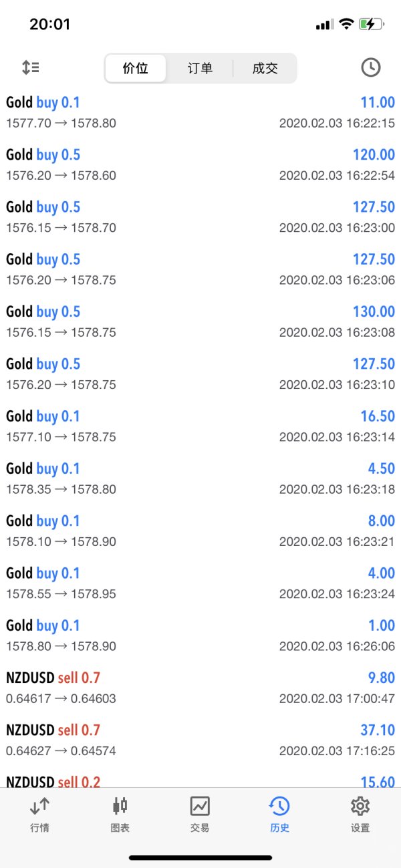Image resolution: width=401 pixels, height=868 pixels.
Task: Switch to the 订单 segment
Action: pyautogui.click(x=200, y=68)
